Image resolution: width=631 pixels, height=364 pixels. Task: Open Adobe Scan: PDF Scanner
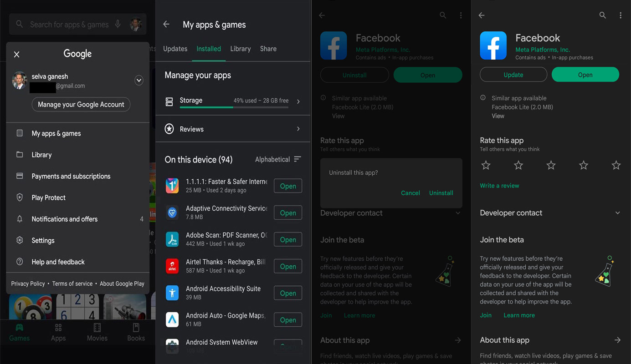(288, 240)
